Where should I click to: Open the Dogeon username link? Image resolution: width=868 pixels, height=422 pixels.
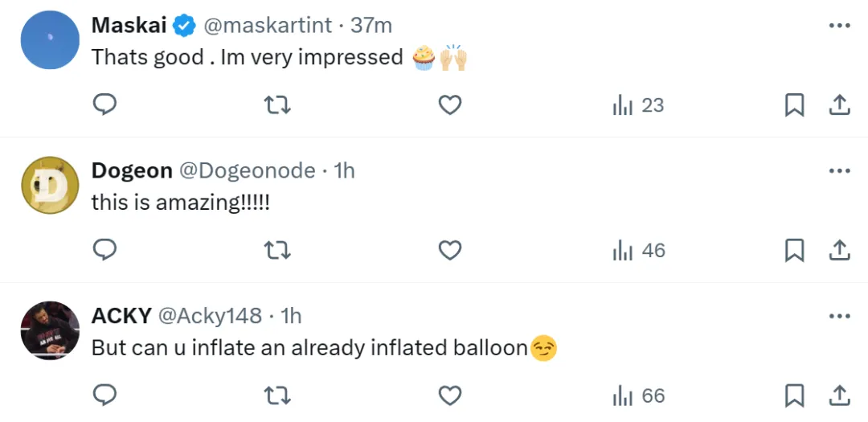tap(132, 170)
